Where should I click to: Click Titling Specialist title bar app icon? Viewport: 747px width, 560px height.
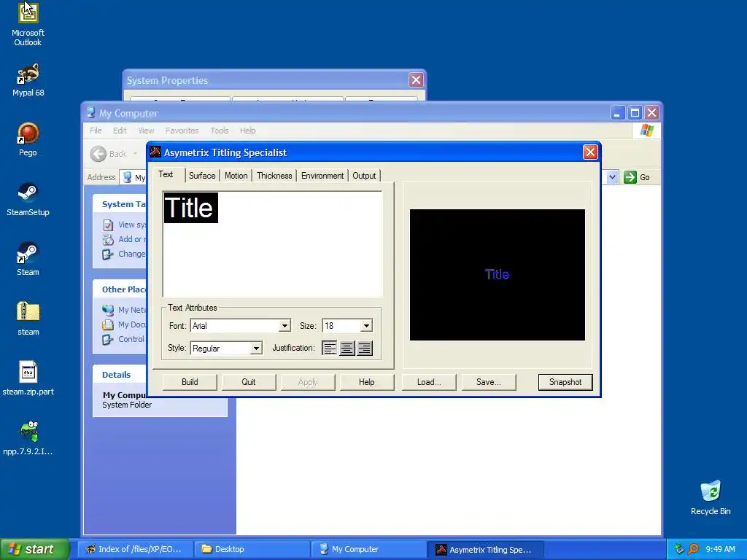point(155,152)
